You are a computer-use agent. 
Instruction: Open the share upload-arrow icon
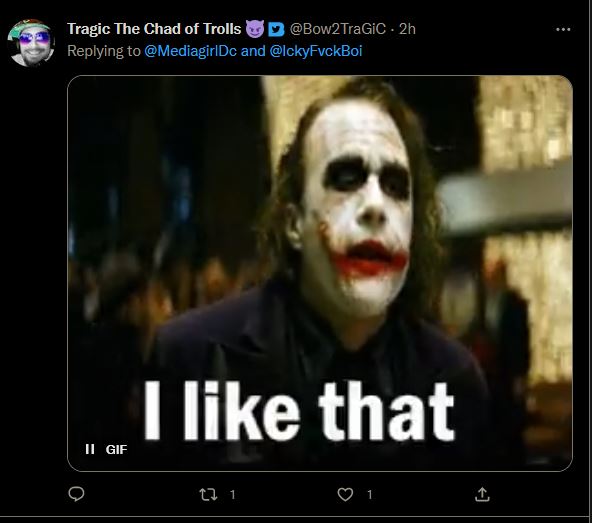tap(482, 494)
